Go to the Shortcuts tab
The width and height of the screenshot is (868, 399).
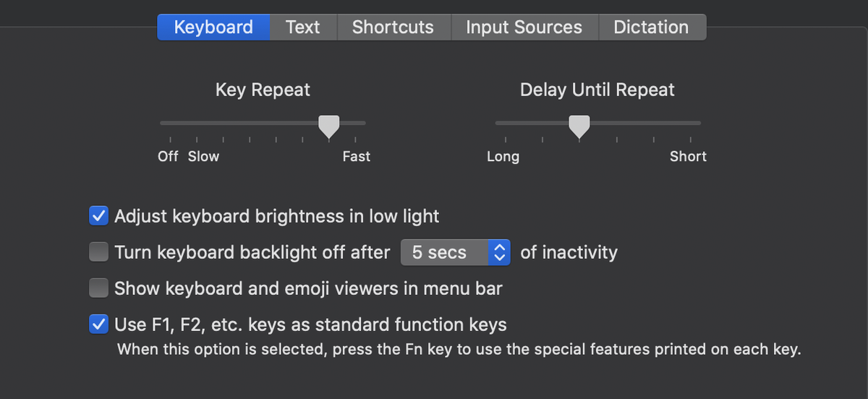point(393,27)
